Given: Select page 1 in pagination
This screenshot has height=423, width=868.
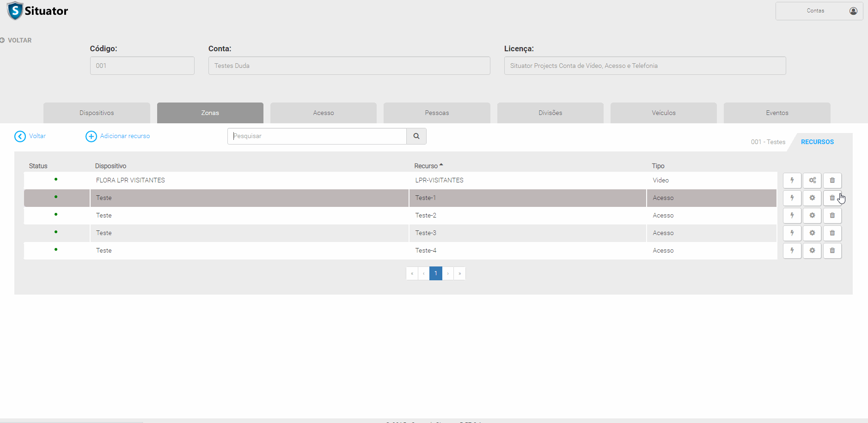Looking at the screenshot, I should (435, 273).
